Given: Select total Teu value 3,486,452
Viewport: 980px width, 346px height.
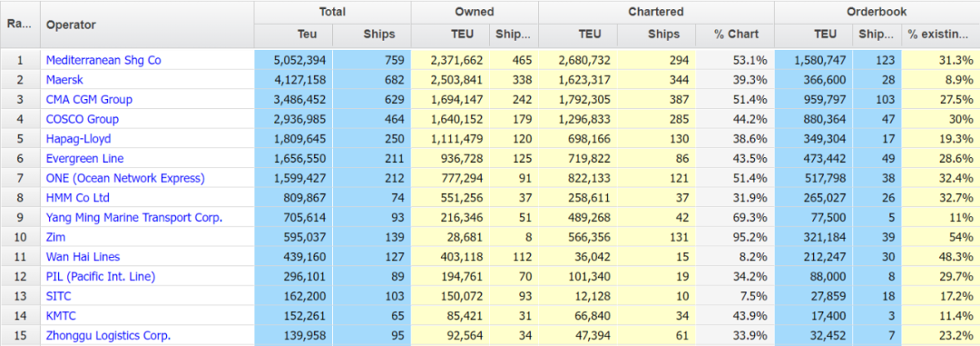Looking at the screenshot, I should 300,100.
